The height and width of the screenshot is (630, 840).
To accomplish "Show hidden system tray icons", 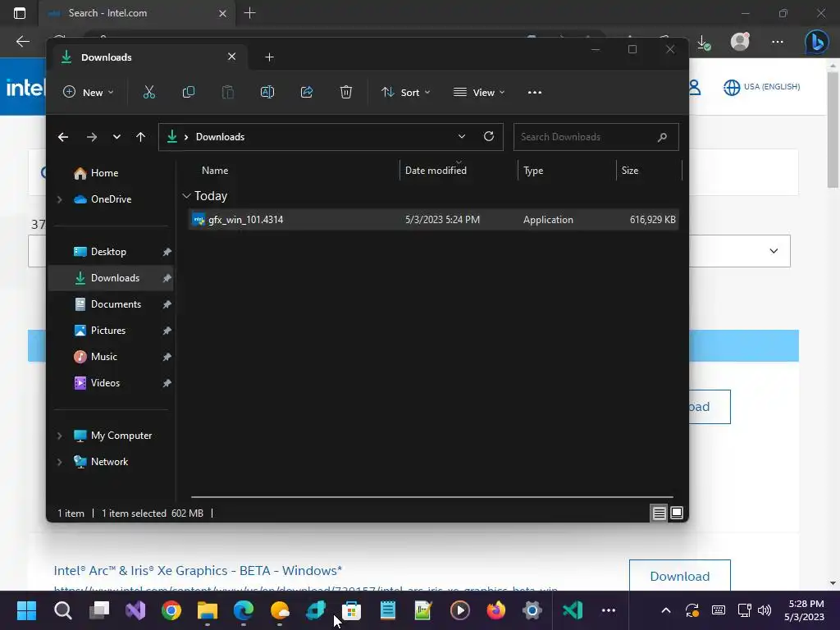I will 666,610.
